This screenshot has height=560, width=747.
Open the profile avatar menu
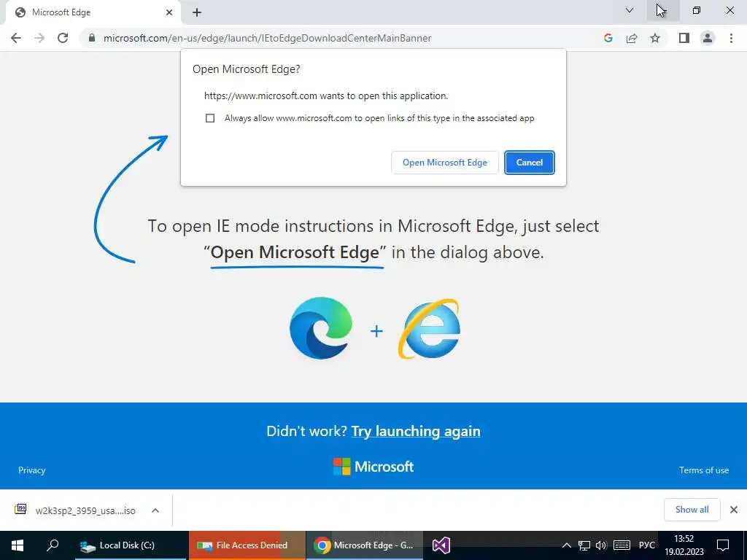tap(708, 38)
